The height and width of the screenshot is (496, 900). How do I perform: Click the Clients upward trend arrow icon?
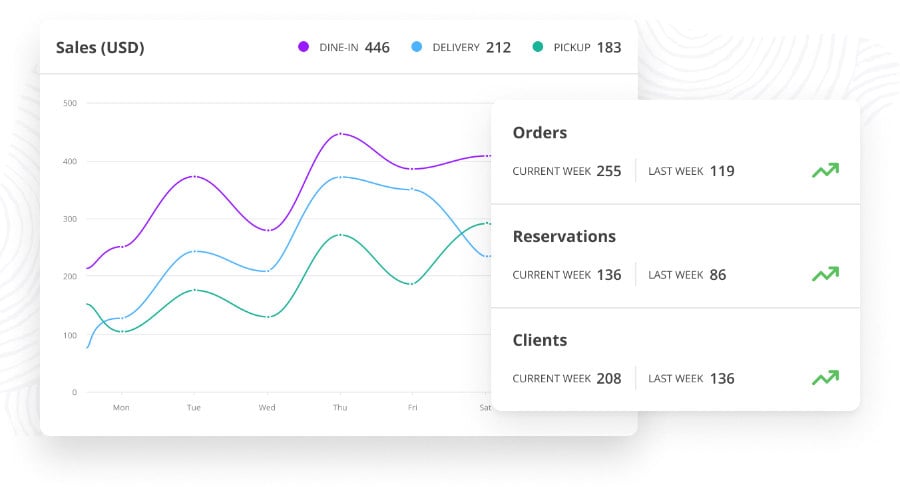coord(825,377)
